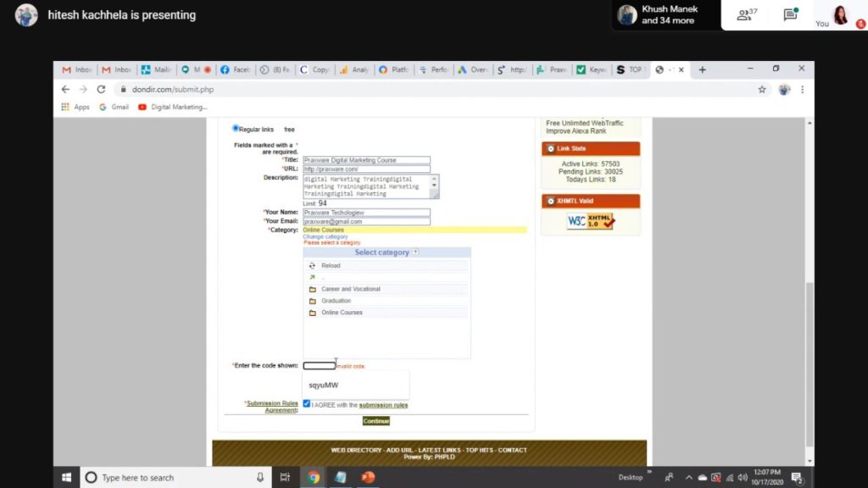Click the browser back arrow

pyautogui.click(x=65, y=89)
